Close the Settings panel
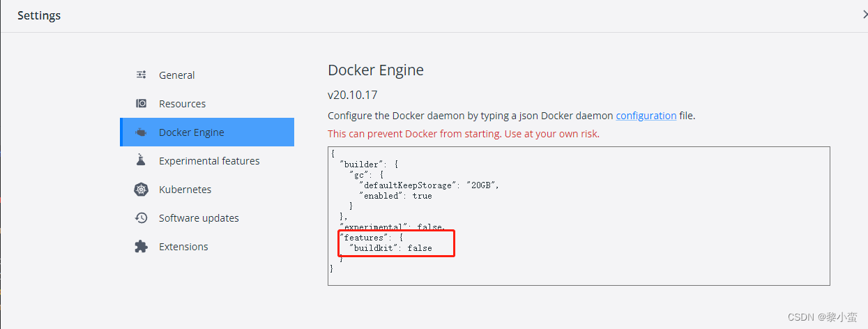This screenshot has width=868, height=329. [x=865, y=15]
